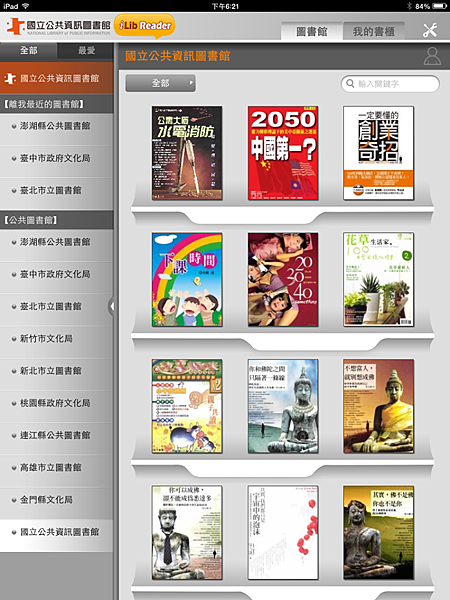The width and height of the screenshot is (450, 600).
Task: Open the user account profile icon
Action: pyautogui.click(x=432, y=56)
